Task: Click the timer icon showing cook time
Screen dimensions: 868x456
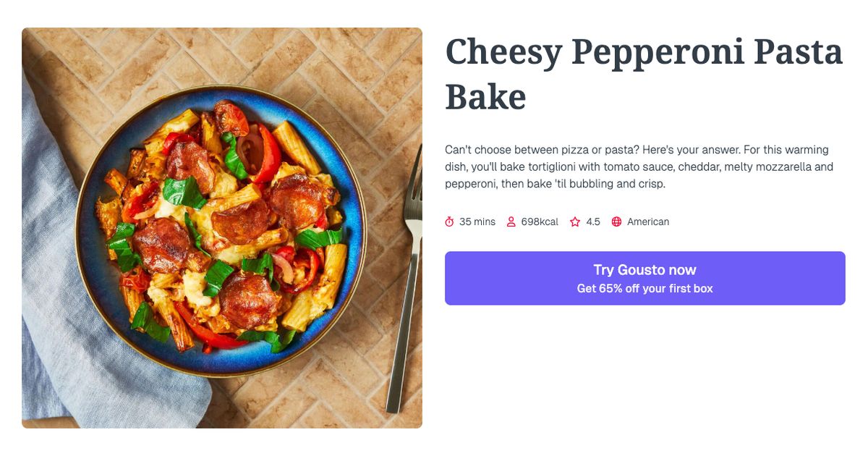Action: coord(450,221)
